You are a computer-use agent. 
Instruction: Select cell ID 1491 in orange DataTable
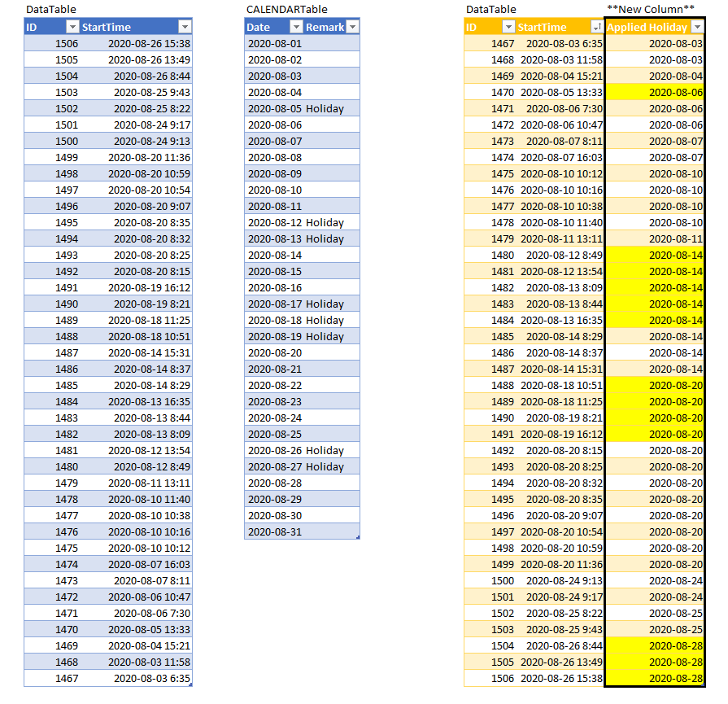[x=490, y=434]
